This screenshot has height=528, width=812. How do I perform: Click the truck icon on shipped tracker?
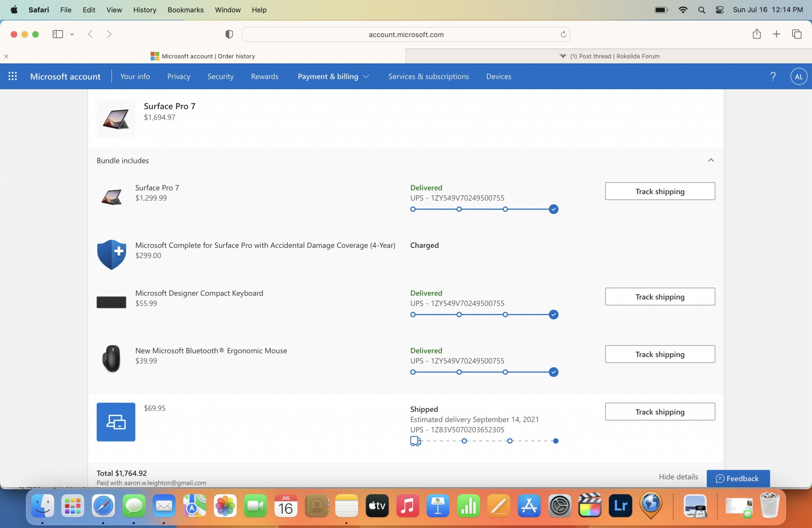coord(415,441)
